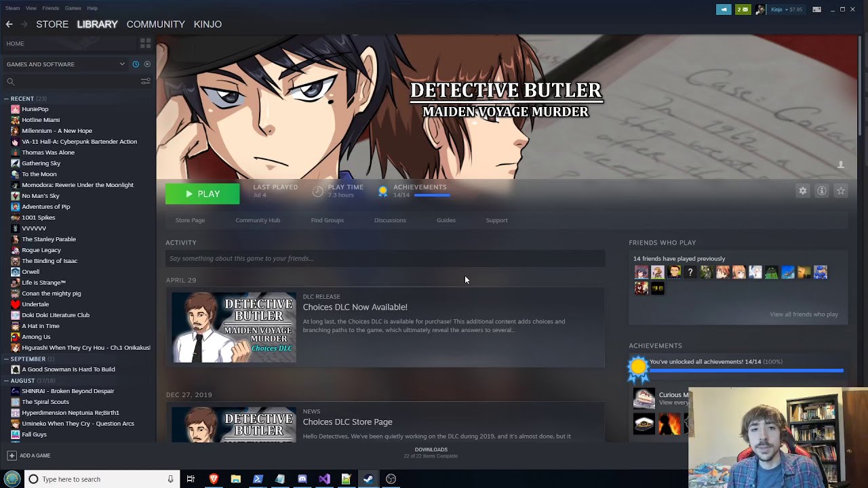Click taskbar Task View icon
The image size is (868, 488).
pos(191,479)
